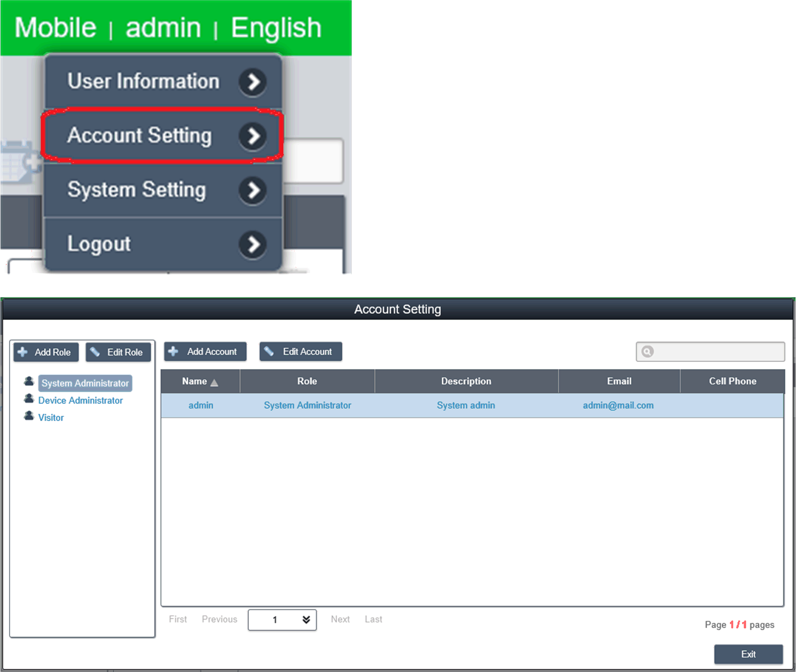Click the System Administrator user icon
The image size is (796, 672).
[x=29, y=381]
